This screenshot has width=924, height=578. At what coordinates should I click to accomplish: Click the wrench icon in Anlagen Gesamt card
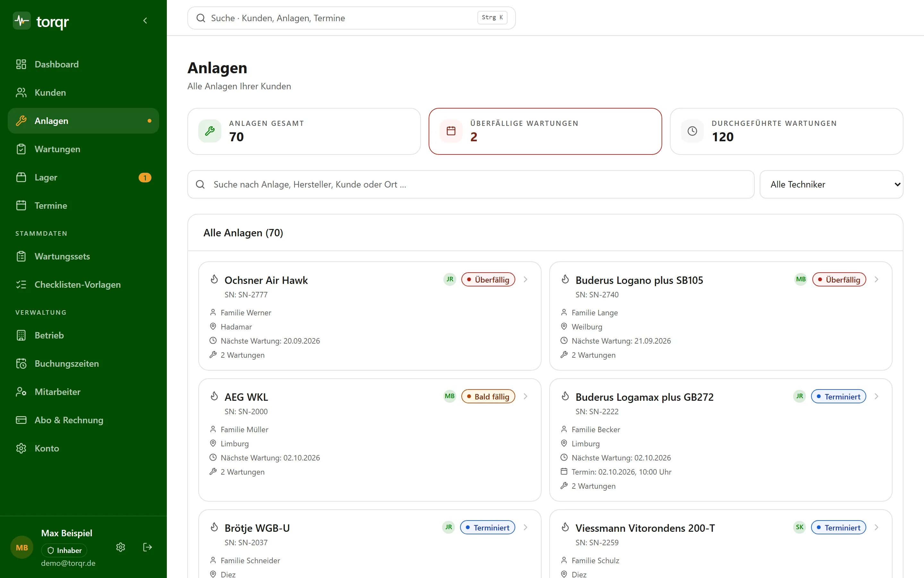[x=210, y=131]
